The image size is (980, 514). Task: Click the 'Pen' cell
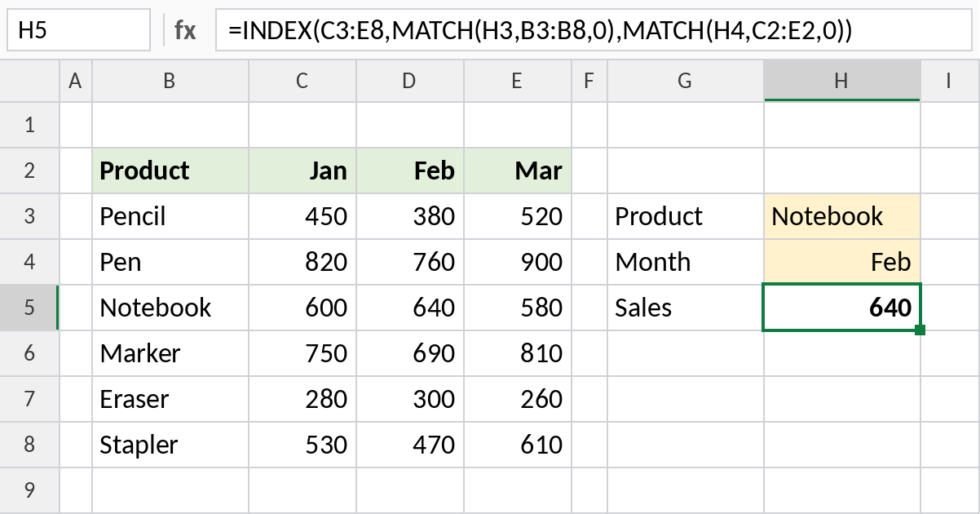click(170, 262)
